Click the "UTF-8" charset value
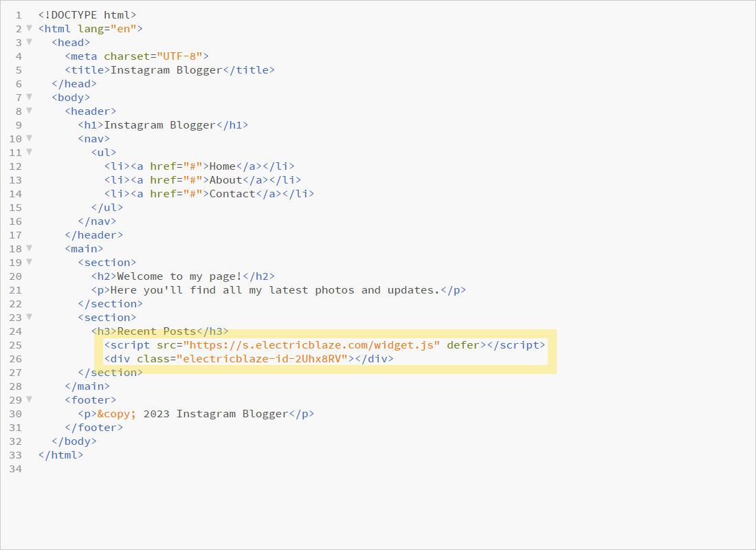The width and height of the screenshot is (756, 550). (x=179, y=56)
